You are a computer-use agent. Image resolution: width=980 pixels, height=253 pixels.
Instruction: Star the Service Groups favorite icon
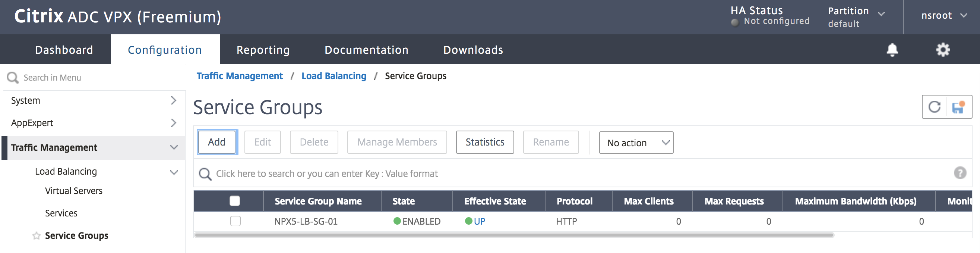pos(37,236)
